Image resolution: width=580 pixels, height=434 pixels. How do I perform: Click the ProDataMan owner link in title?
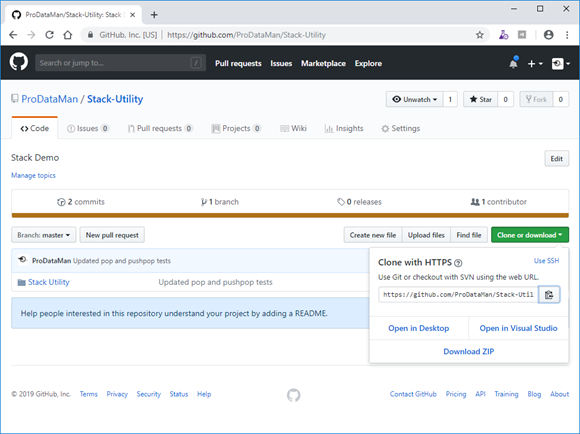[x=50, y=99]
